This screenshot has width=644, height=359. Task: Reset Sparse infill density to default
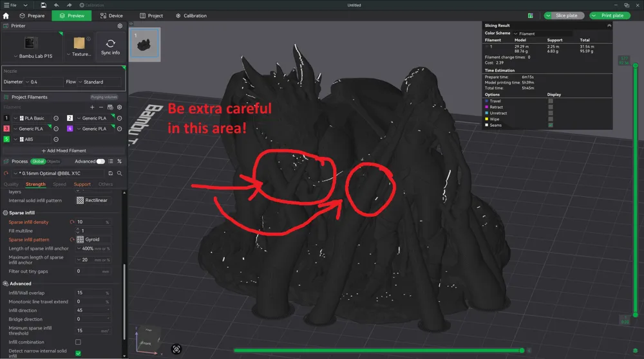click(x=72, y=222)
